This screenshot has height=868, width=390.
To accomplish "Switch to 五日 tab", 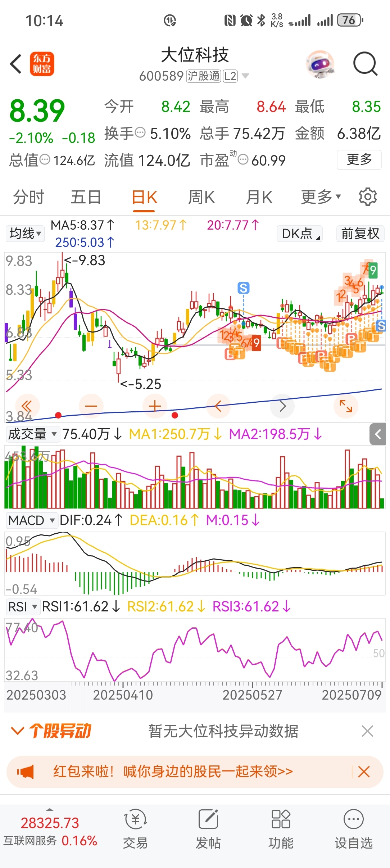I will 86,197.
